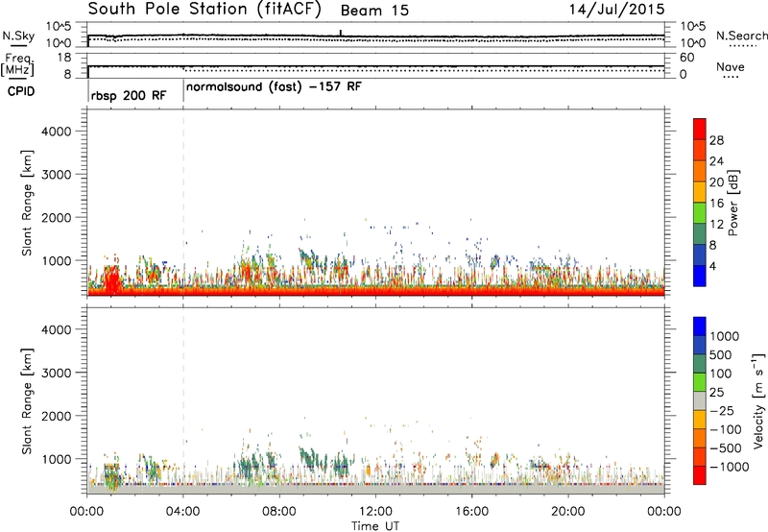Click the gray -25 to 25 velocity band
Image resolution: width=768 pixels, height=532 pixels.
pos(700,401)
